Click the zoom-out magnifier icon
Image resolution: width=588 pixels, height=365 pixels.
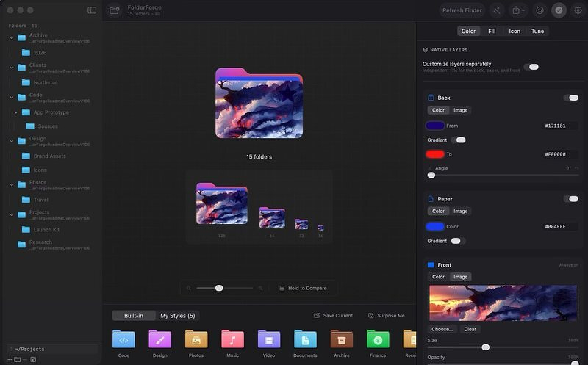pos(189,288)
